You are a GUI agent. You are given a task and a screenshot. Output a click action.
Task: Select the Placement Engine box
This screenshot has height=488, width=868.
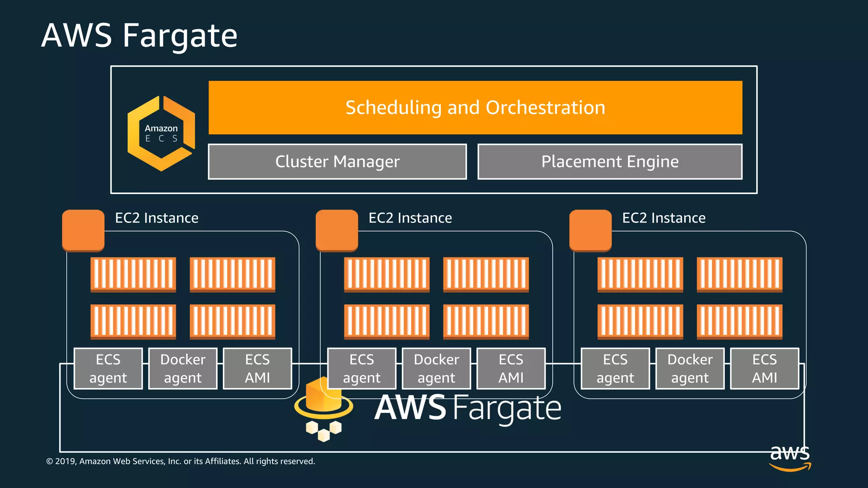pos(610,162)
